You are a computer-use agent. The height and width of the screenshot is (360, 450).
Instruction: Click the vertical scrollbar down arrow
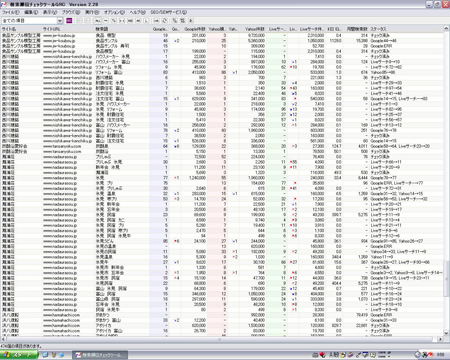tap(447, 333)
